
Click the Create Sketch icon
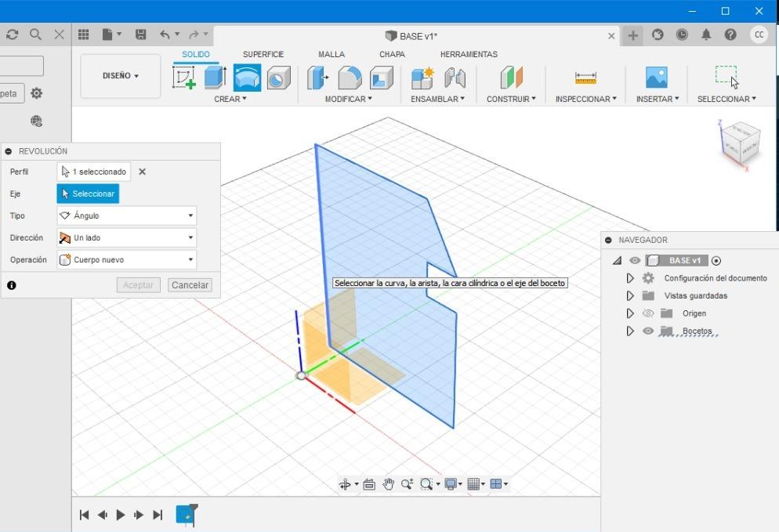click(x=184, y=78)
